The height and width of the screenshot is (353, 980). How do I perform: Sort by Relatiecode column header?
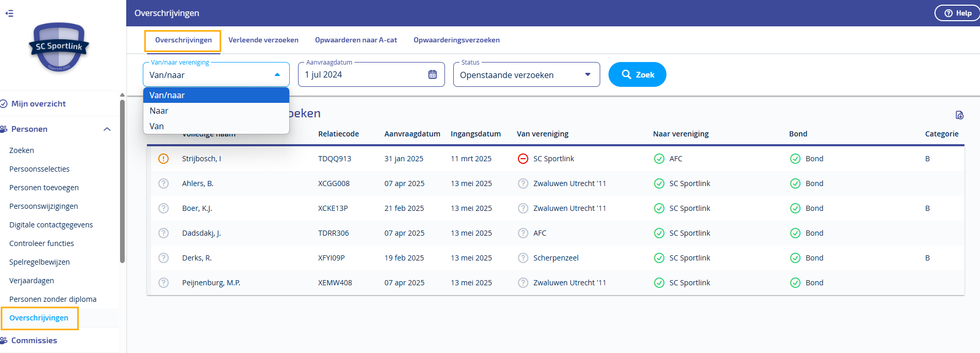pyautogui.click(x=338, y=134)
